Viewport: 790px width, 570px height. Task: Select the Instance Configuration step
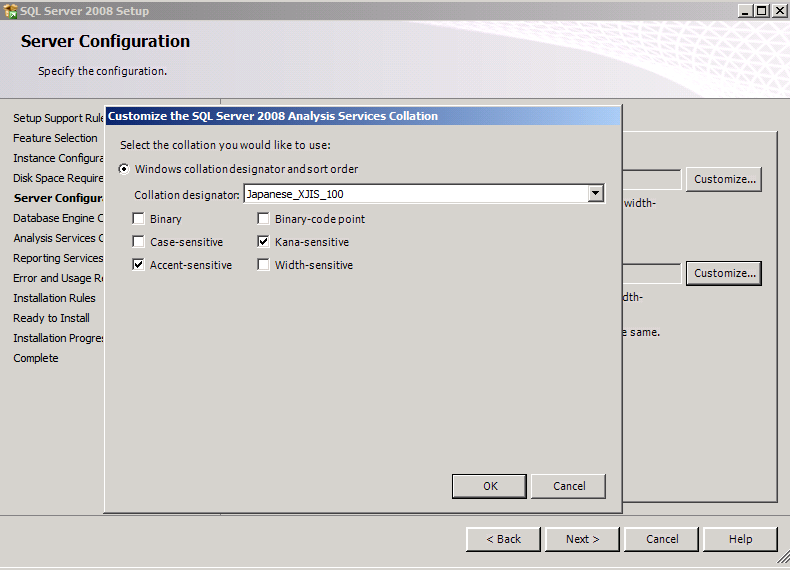pyautogui.click(x=58, y=158)
